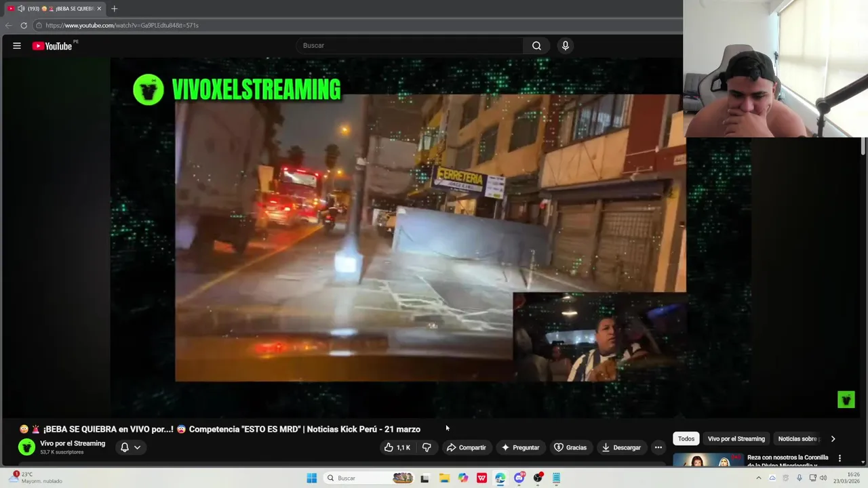Show hidden system tray icons chevron
This screenshot has width=868, height=488.
tap(758, 478)
